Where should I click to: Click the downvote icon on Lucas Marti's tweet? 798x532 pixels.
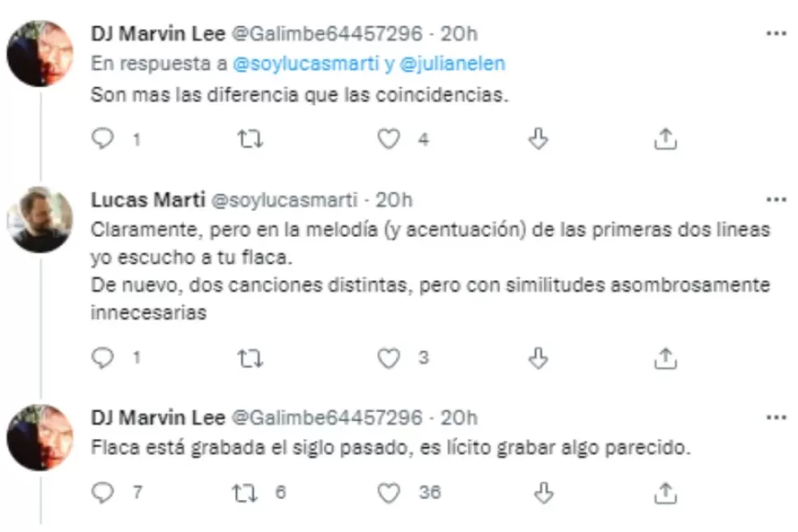[x=539, y=359]
